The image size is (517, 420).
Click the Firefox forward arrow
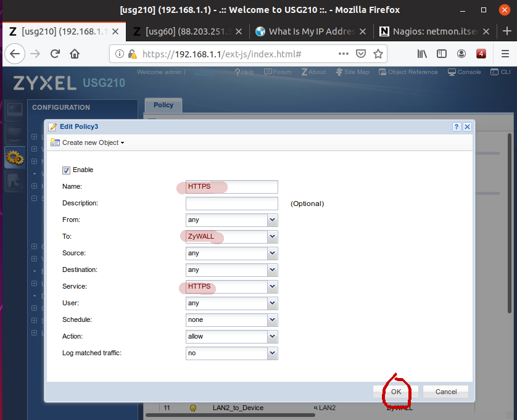[x=35, y=54]
